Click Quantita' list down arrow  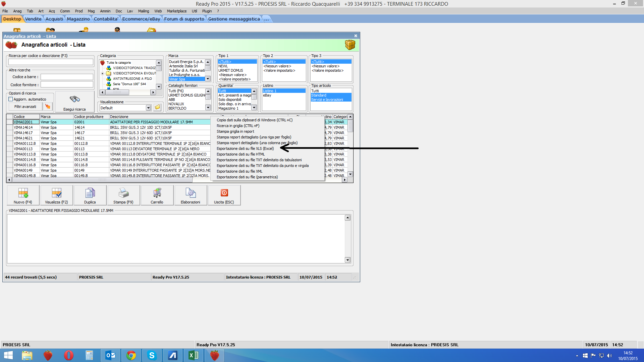click(x=254, y=108)
